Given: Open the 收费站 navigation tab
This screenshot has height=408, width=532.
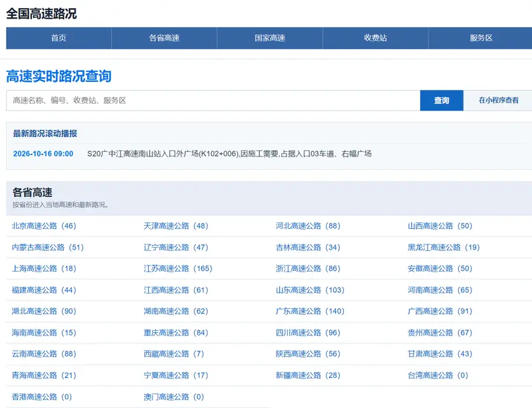Looking at the screenshot, I should click(x=376, y=38).
